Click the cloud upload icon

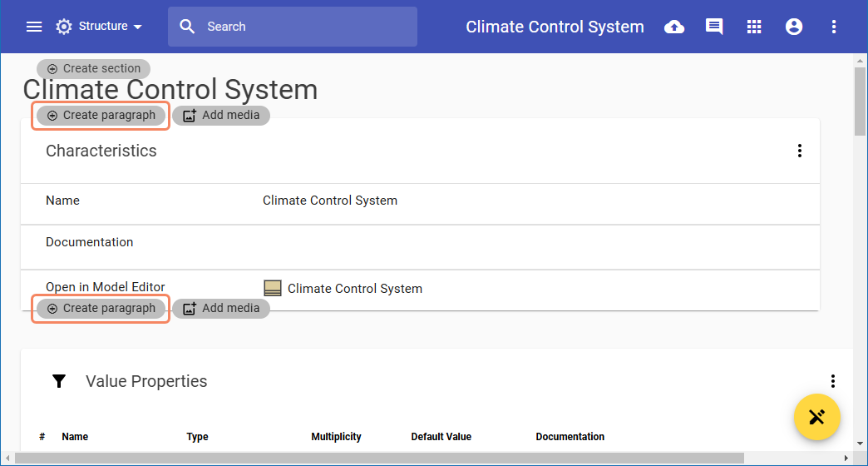(674, 27)
